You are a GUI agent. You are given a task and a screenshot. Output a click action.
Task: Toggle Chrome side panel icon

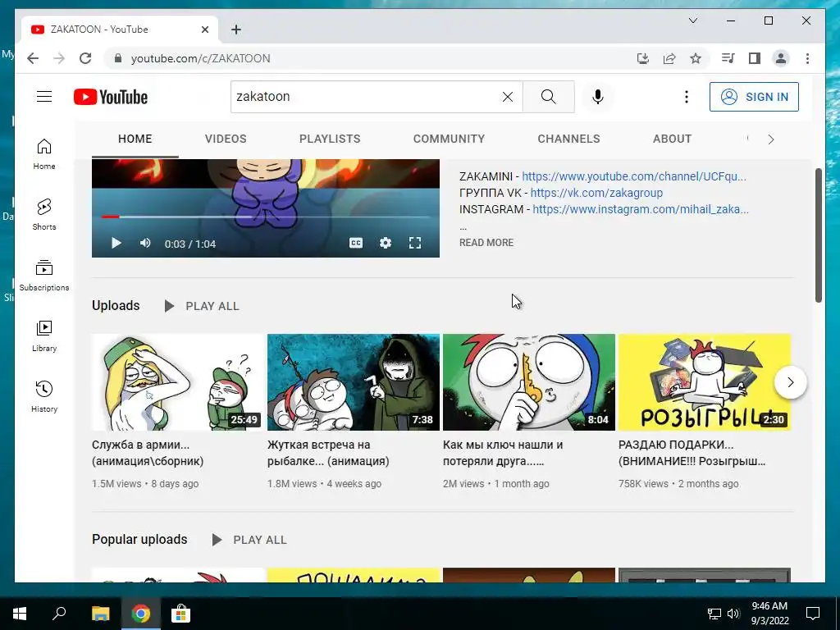pos(755,58)
